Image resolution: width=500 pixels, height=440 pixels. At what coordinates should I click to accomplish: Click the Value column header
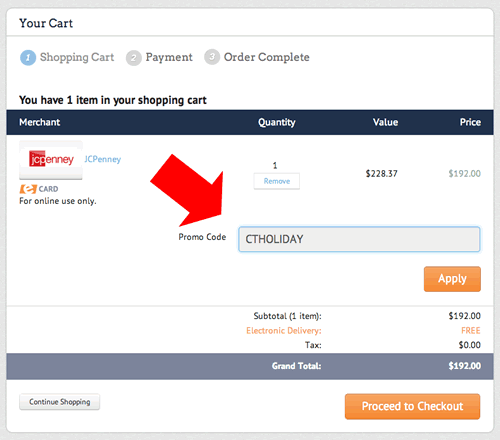pyautogui.click(x=385, y=122)
